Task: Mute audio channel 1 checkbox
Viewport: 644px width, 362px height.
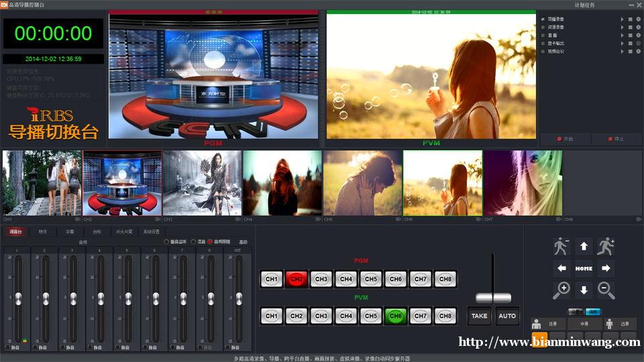Action: point(7,347)
